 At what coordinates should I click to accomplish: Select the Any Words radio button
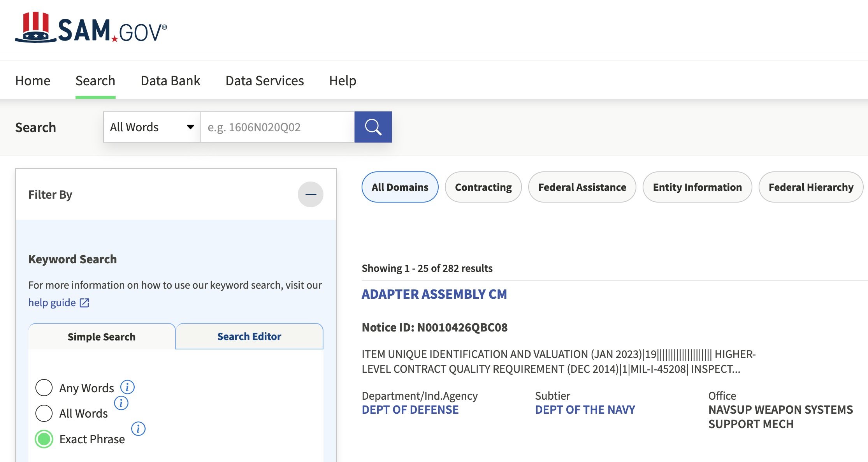click(44, 387)
